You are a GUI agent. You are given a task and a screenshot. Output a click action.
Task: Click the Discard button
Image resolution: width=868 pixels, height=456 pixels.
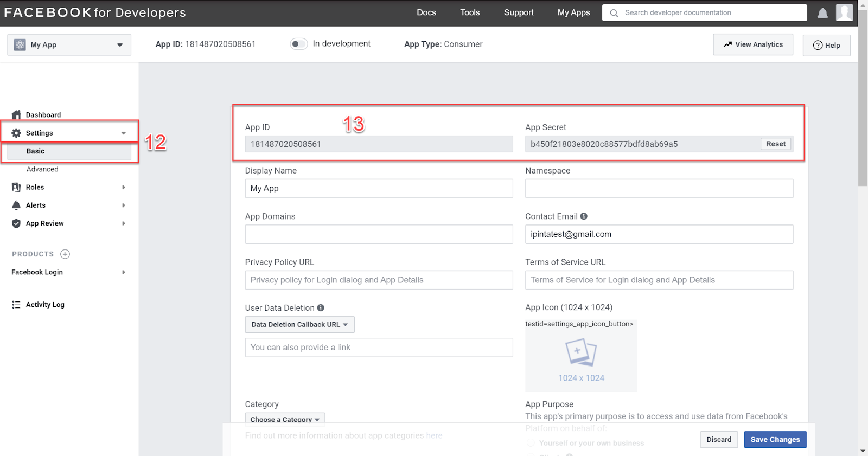point(719,439)
